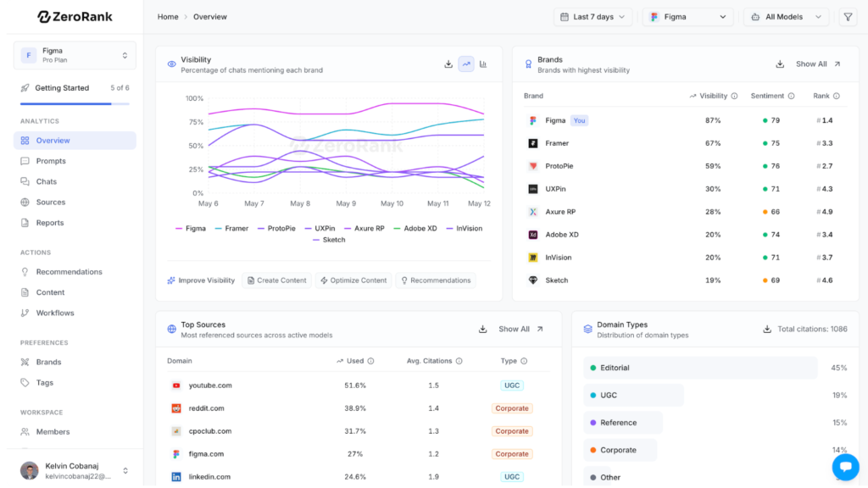Open the Last 7 days date dropdown
Screen dimensions: 868x488
point(593,17)
